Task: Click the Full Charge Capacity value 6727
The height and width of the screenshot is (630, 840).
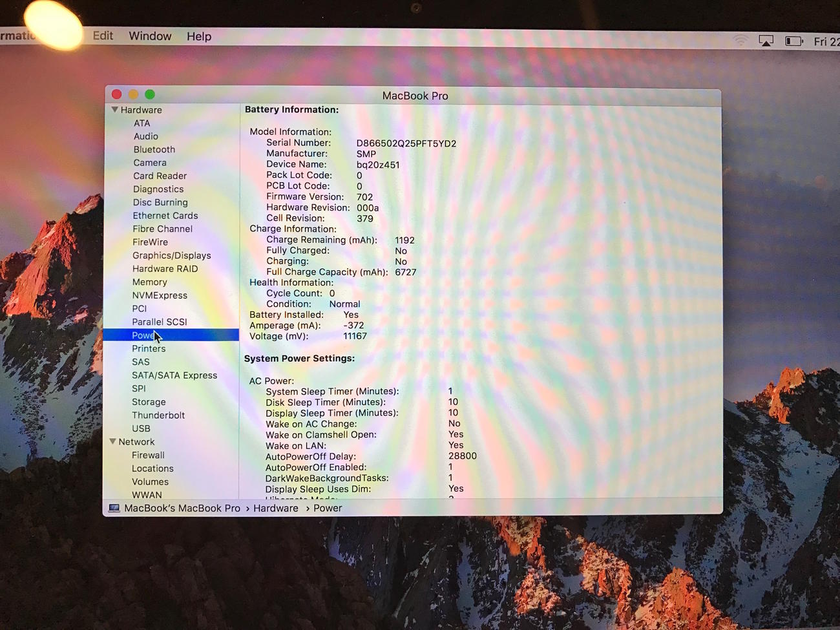Action: tap(406, 272)
